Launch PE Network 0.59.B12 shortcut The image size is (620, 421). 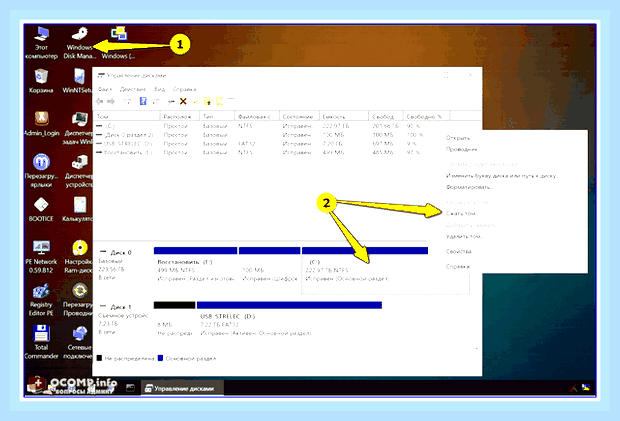pos(41,257)
